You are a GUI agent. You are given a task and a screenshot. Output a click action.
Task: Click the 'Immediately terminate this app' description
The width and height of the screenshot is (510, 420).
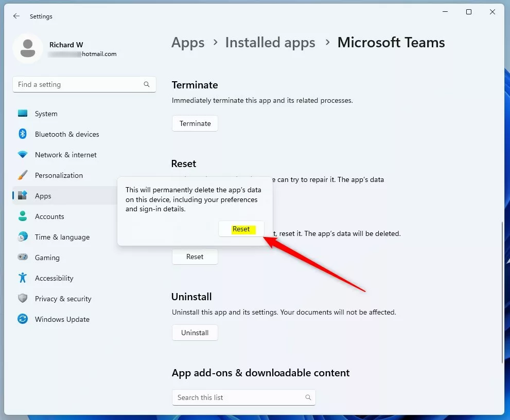[x=262, y=100]
